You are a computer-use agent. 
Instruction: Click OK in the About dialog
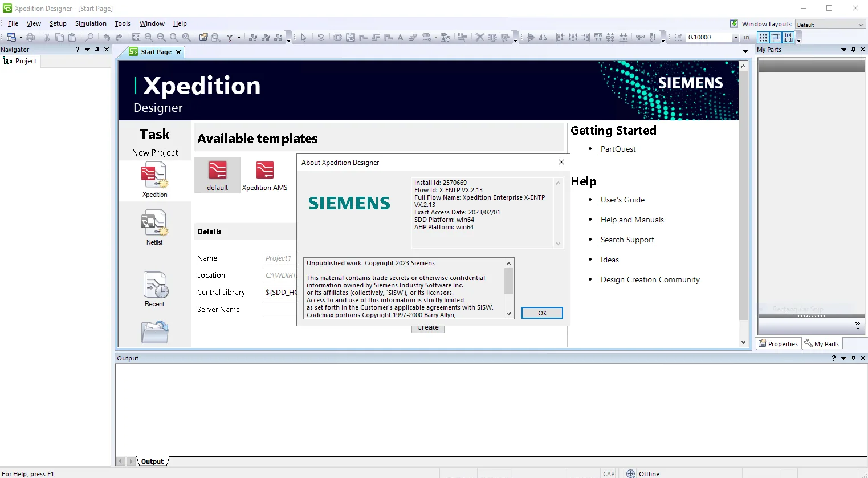pyautogui.click(x=542, y=313)
